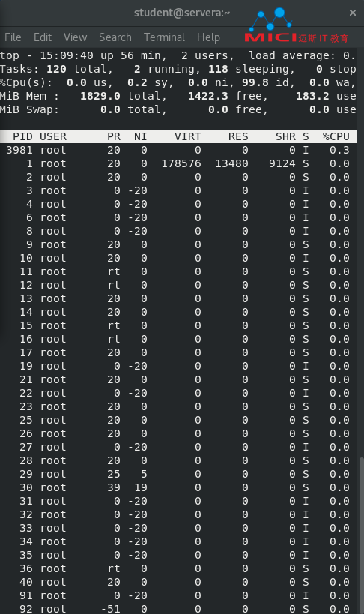
Task: Click the %CPU column header
Action: [336, 136]
